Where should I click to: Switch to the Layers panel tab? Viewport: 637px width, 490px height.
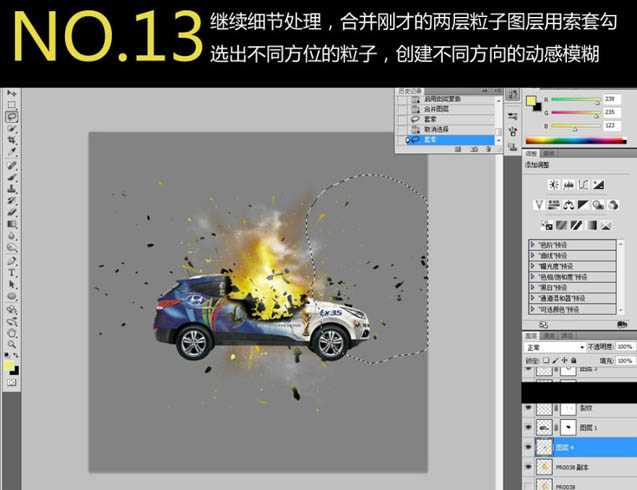coord(531,336)
